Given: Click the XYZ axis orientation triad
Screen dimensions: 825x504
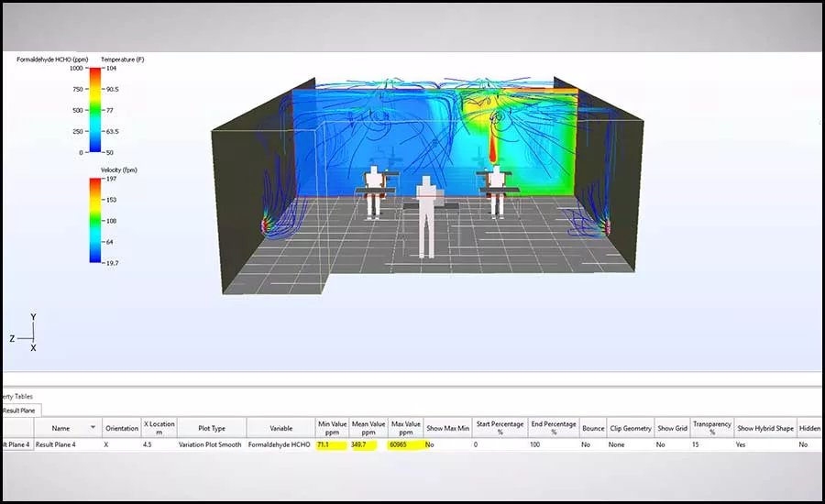Looking at the screenshot, I should click(x=24, y=333).
